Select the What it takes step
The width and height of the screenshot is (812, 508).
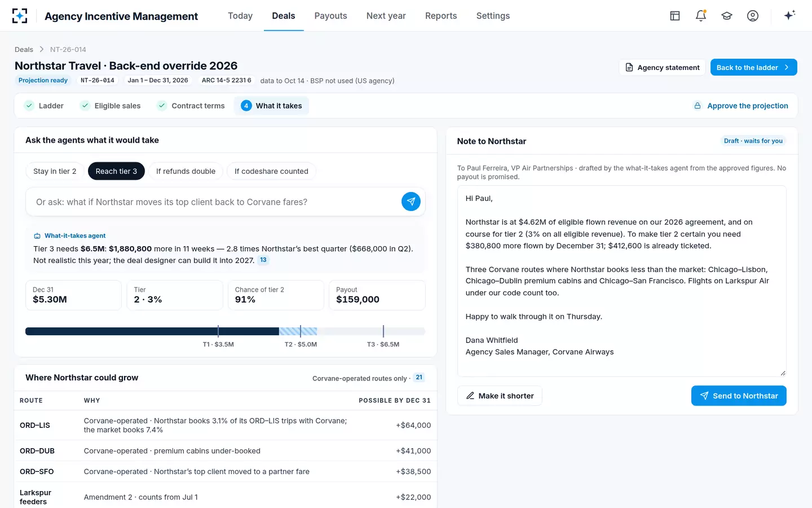point(271,106)
